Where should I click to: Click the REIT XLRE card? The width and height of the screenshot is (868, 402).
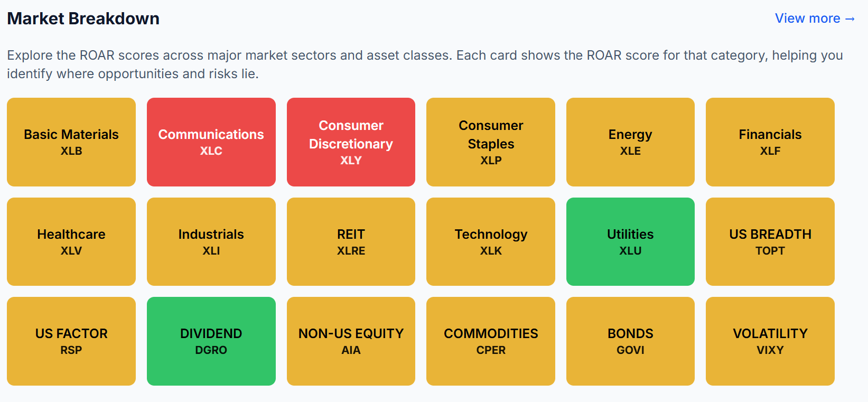point(351,241)
